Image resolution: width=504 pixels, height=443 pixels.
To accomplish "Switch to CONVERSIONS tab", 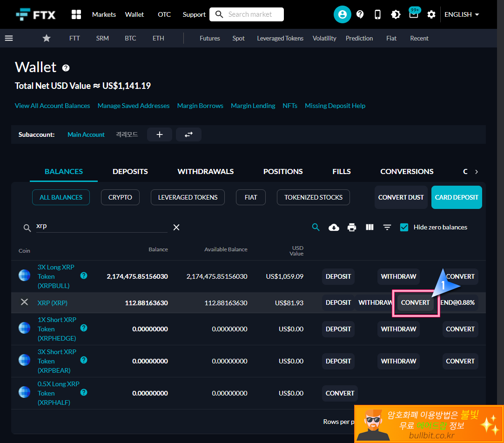I will click(x=407, y=172).
